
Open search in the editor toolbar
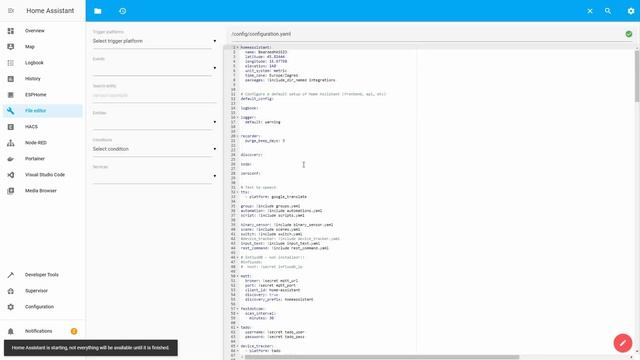[x=608, y=11]
